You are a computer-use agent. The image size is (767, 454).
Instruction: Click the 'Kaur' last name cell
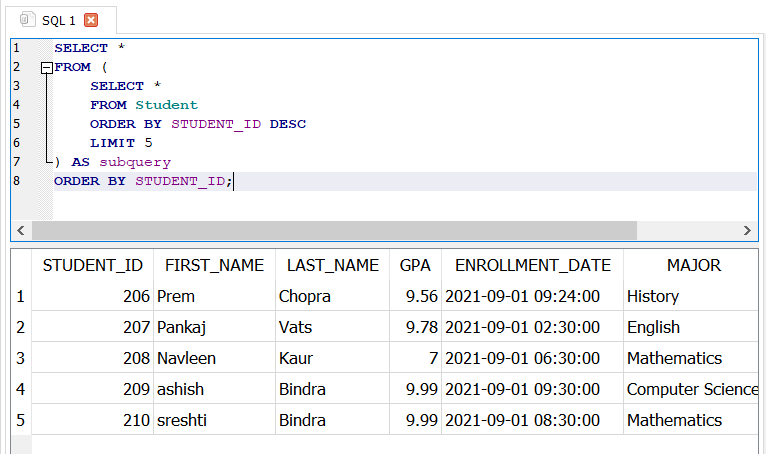(333, 358)
